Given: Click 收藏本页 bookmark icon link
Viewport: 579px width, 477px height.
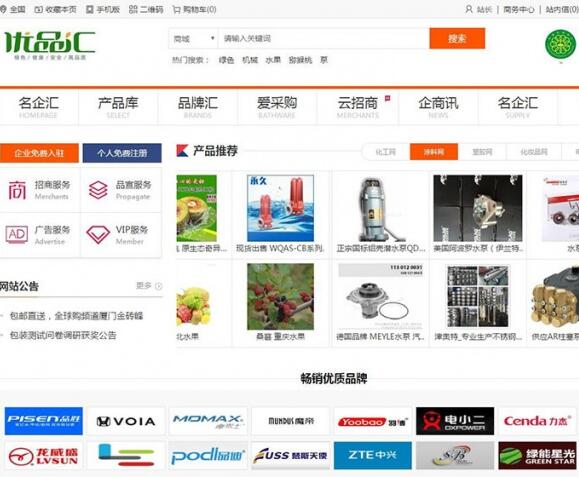Looking at the screenshot, I should click(x=55, y=9).
